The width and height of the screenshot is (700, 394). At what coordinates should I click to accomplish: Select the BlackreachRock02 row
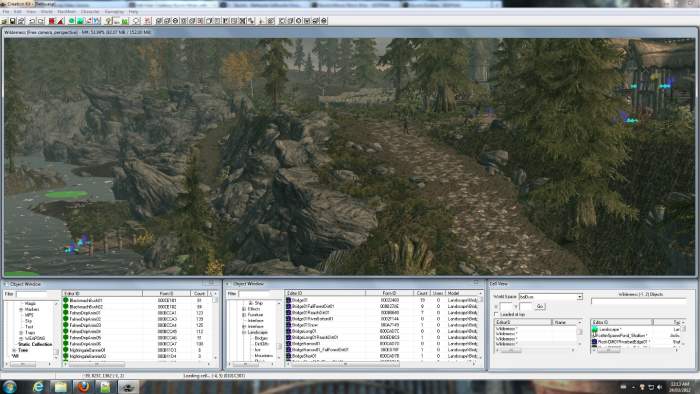(x=136, y=307)
